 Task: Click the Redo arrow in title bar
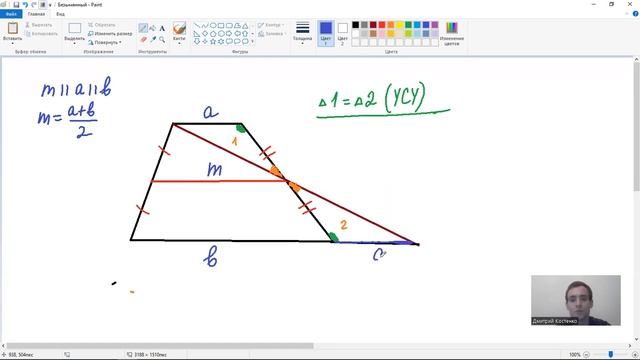pyautogui.click(x=34, y=4)
